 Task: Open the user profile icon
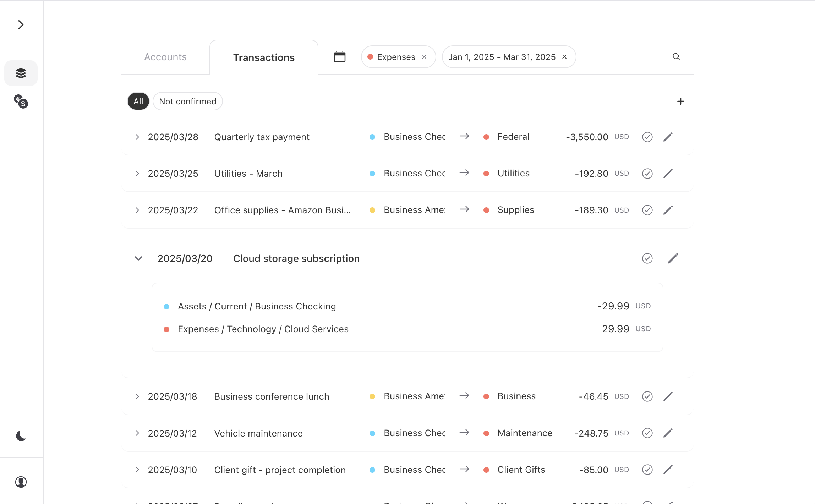tap(21, 482)
